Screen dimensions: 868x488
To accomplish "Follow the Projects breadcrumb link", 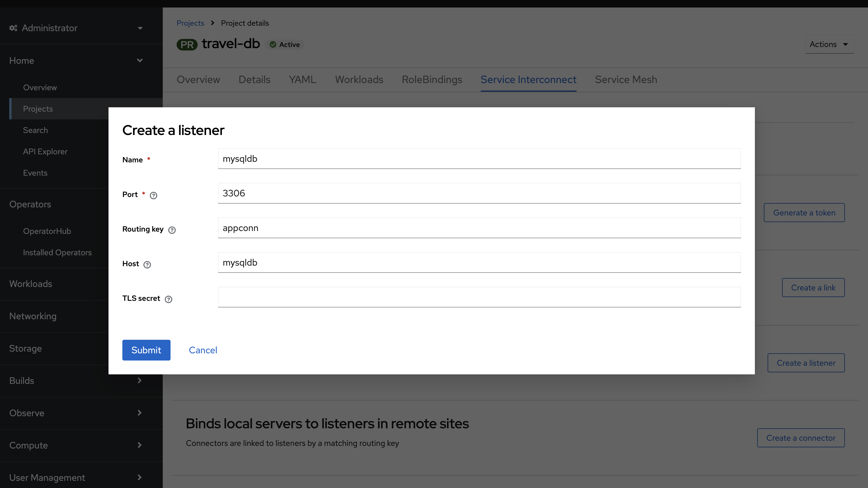I will pos(190,23).
